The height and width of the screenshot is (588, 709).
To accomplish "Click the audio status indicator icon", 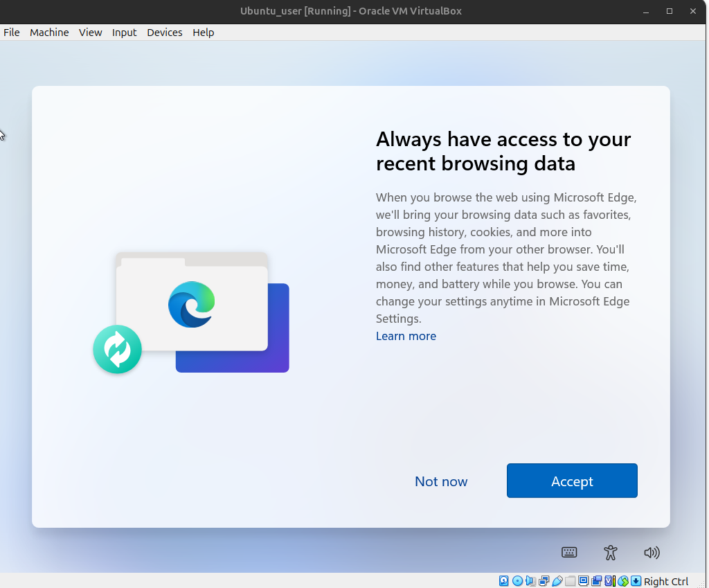I will (x=530, y=581).
